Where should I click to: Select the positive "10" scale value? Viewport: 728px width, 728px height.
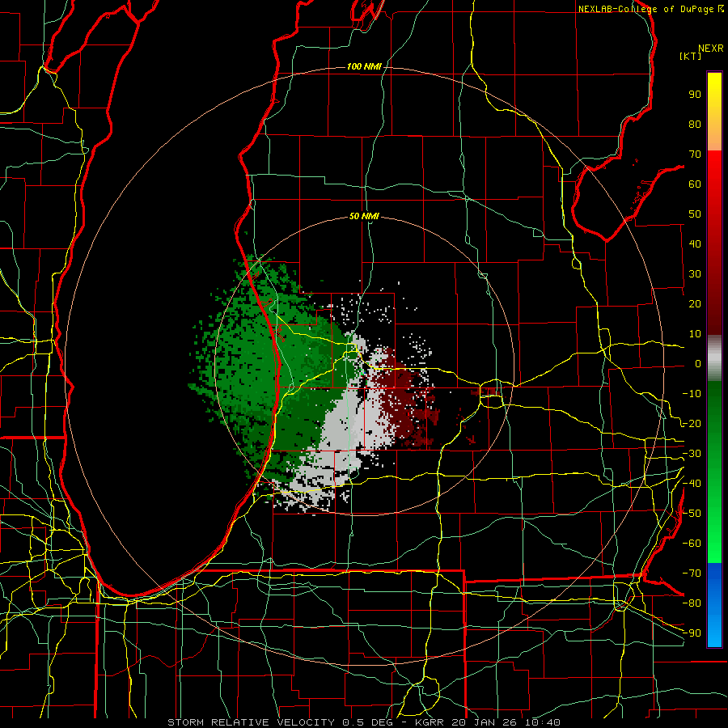point(695,334)
